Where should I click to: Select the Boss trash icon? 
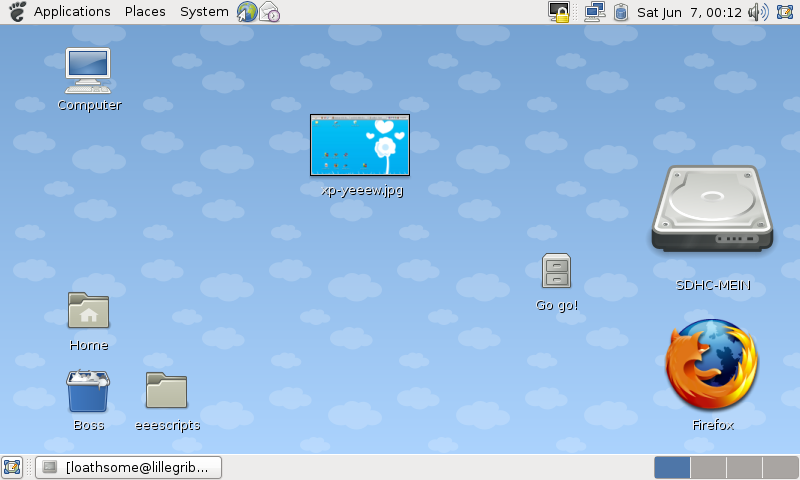(x=88, y=391)
